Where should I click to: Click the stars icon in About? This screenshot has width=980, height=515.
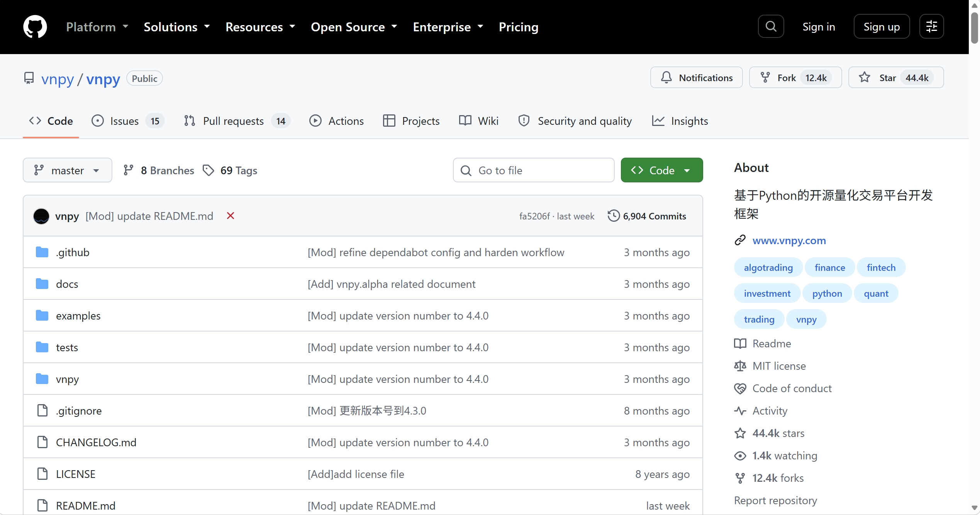tap(740, 433)
